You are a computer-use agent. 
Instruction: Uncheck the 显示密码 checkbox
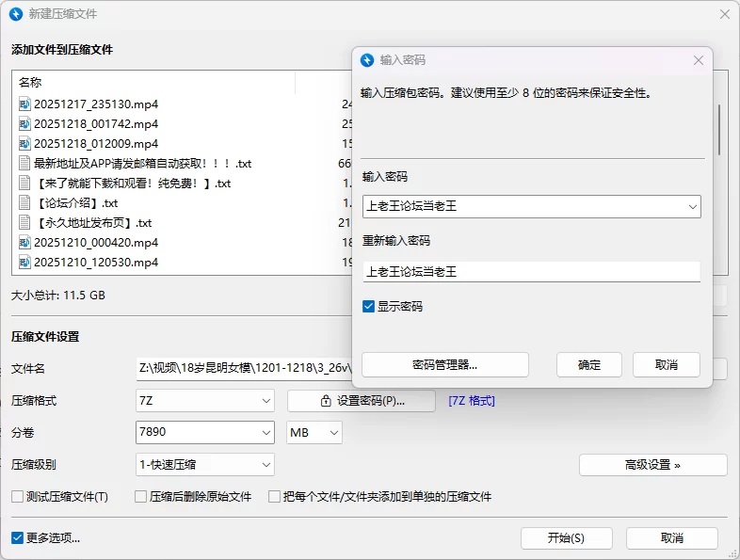[368, 307]
